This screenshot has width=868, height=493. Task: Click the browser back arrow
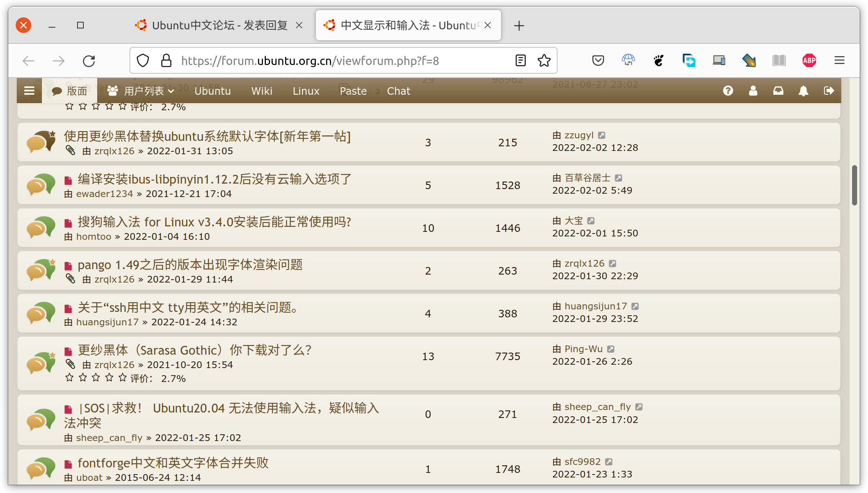[x=28, y=61]
